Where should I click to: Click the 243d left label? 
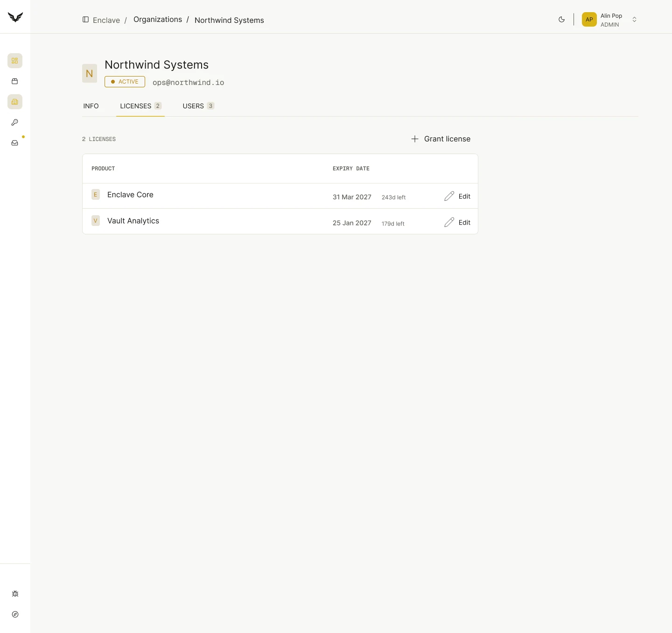pyautogui.click(x=393, y=197)
